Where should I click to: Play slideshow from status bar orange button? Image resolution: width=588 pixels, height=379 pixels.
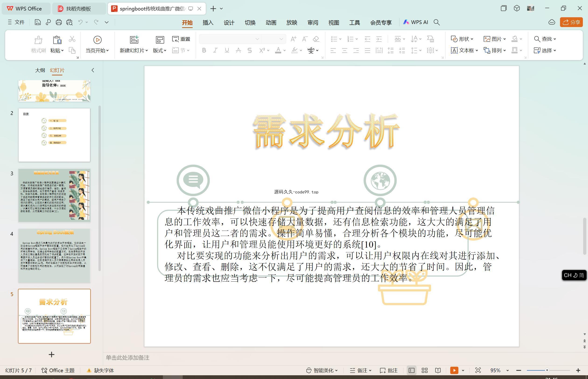point(454,370)
